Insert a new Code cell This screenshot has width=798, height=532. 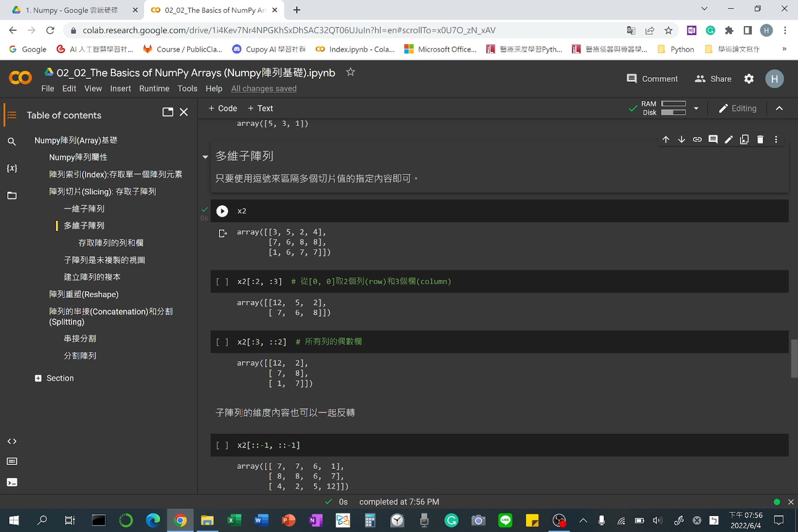pyautogui.click(x=222, y=108)
